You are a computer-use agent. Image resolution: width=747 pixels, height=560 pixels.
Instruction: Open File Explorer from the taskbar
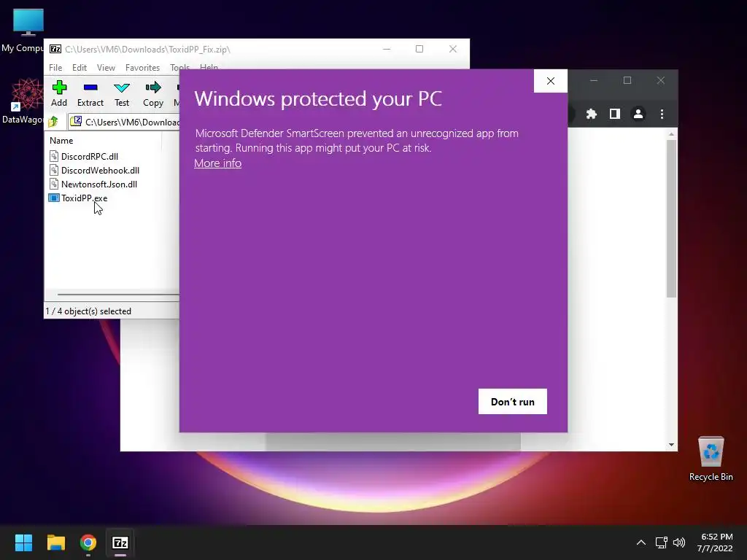[55, 542]
